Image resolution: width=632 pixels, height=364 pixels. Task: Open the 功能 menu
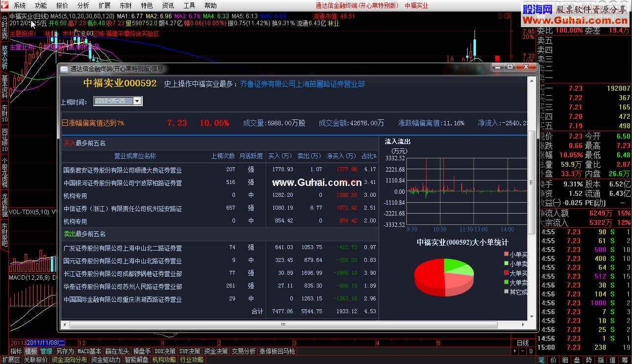[41, 5]
